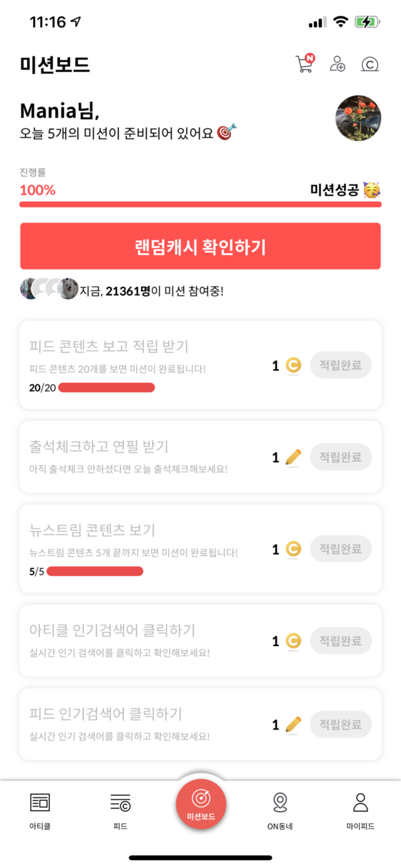This screenshot has height=868, width=401.
Task: Tap the pencil icon on 피드 인기검색어 mission
Action: point(293,725)
